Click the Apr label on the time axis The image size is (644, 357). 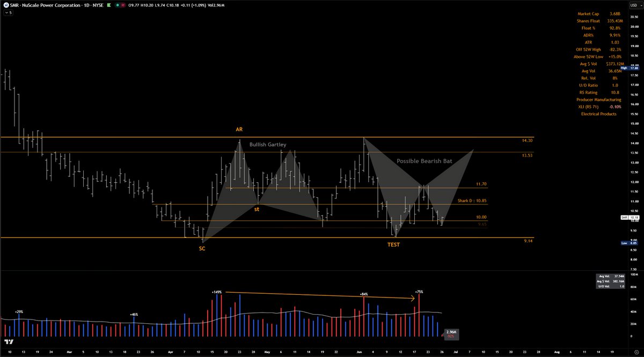coord(170,352)
